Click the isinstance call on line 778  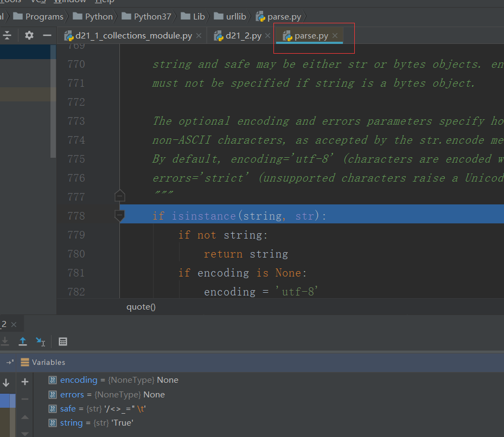pos(203,216)
